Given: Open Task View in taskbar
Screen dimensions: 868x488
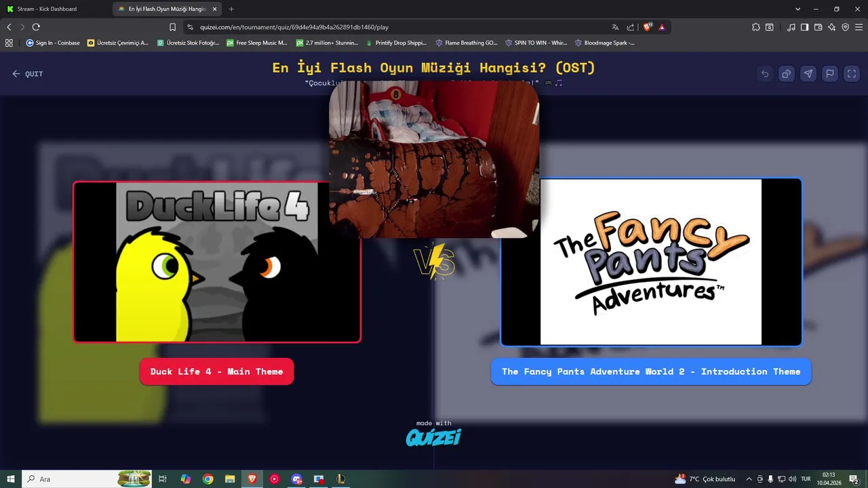Looking at the screenshot, I should pos(163,479).
